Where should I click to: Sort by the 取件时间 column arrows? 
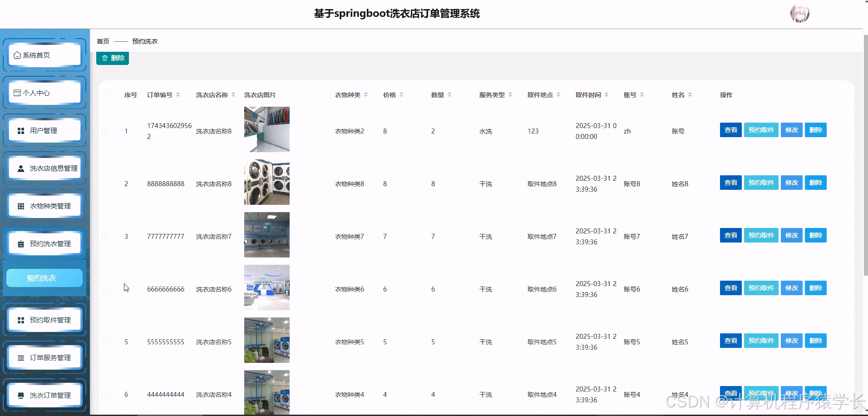607,95
